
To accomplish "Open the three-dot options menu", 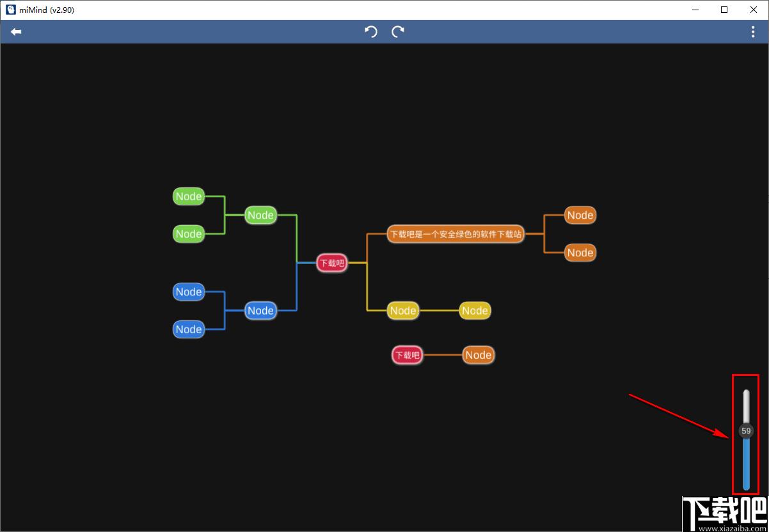I will 753,32.
